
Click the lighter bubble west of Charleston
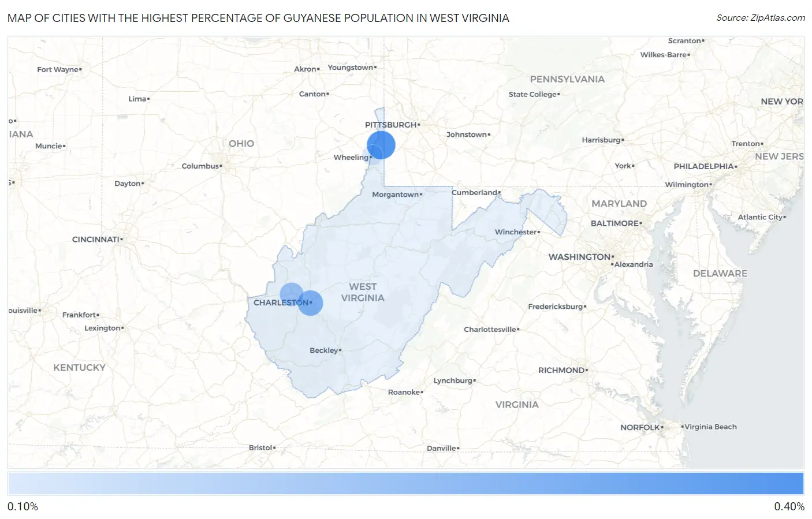coord(292,294)
